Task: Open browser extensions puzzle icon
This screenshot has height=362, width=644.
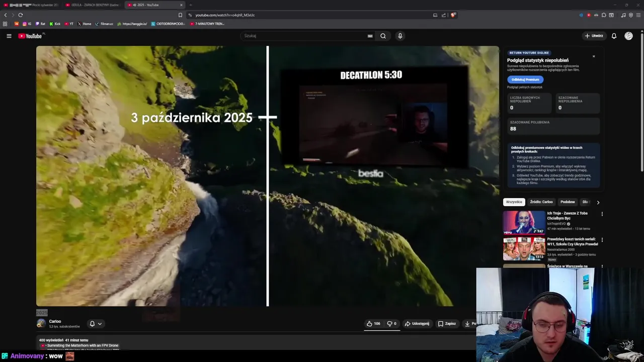Action: 604,15
